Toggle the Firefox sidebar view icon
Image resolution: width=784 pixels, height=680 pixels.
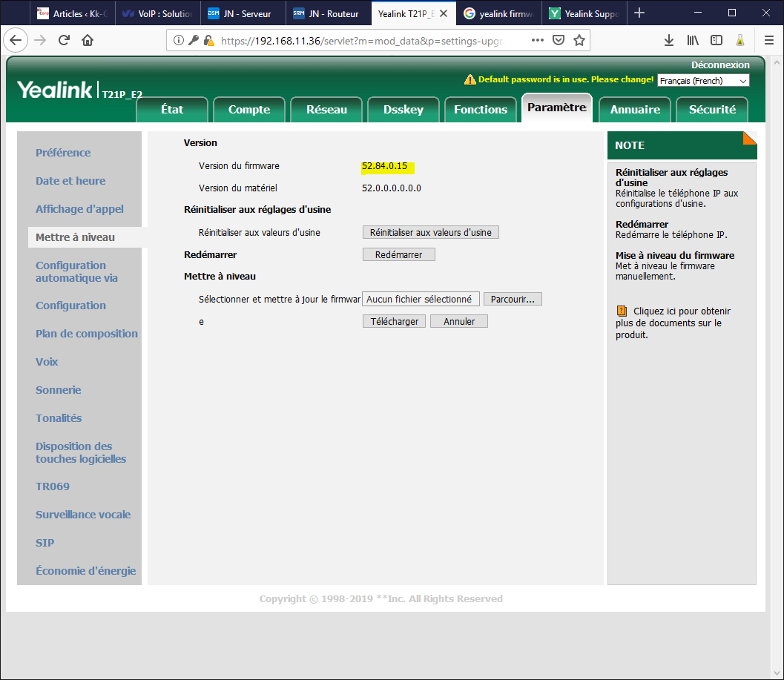point(717,40)
